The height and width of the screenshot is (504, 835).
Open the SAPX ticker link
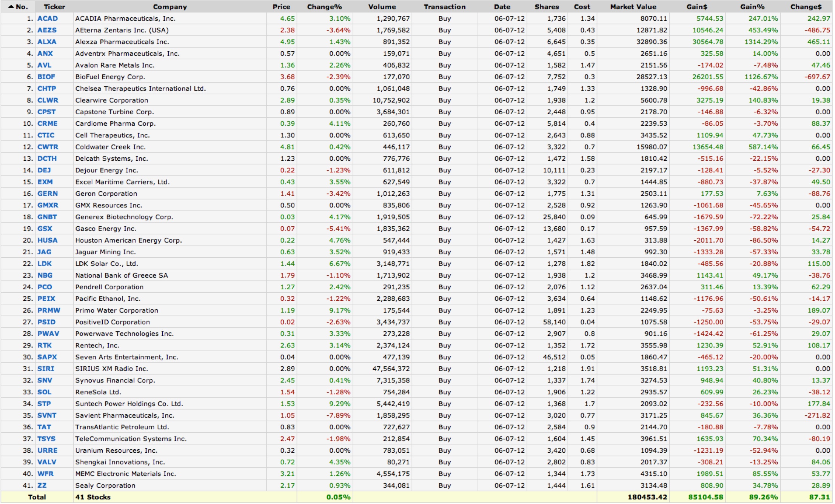pyautogui.click(x=47, y=358)
